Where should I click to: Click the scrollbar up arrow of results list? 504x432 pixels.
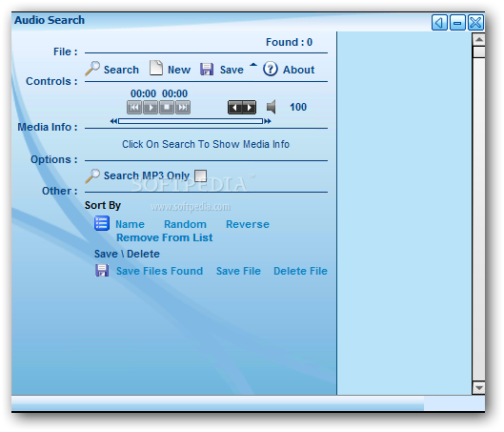[478, 39]
